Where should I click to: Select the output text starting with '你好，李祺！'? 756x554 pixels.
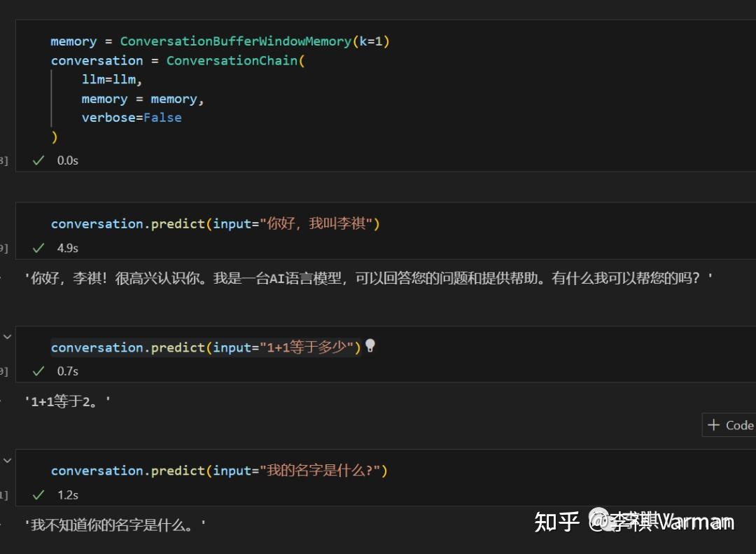368,278
